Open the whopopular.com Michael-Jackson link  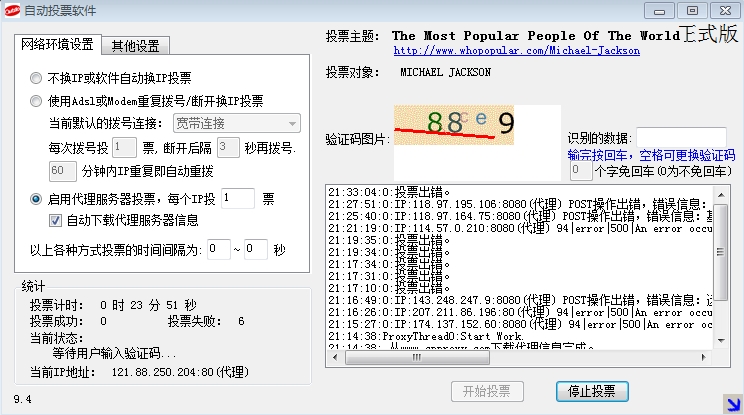(x=517, y=50)
